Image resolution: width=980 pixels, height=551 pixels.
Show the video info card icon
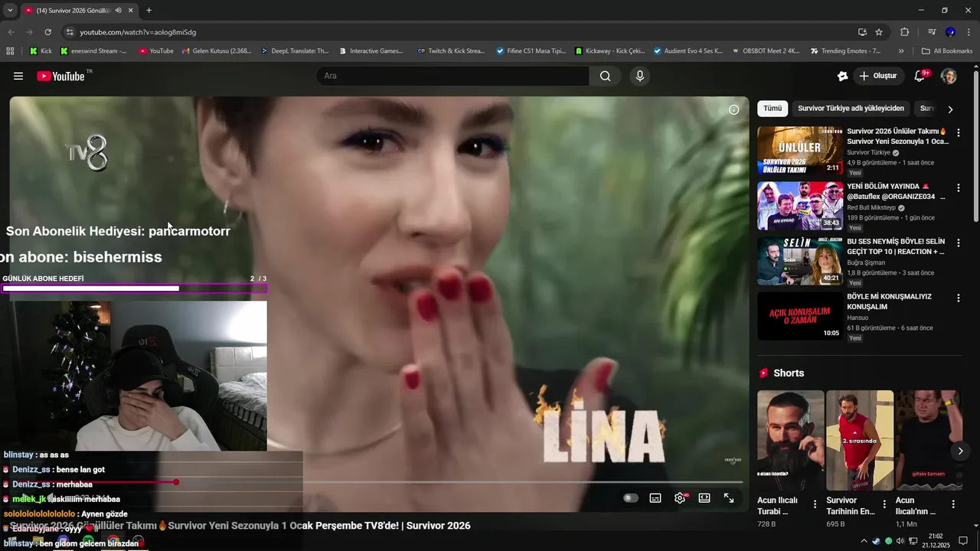click(733, 109)
